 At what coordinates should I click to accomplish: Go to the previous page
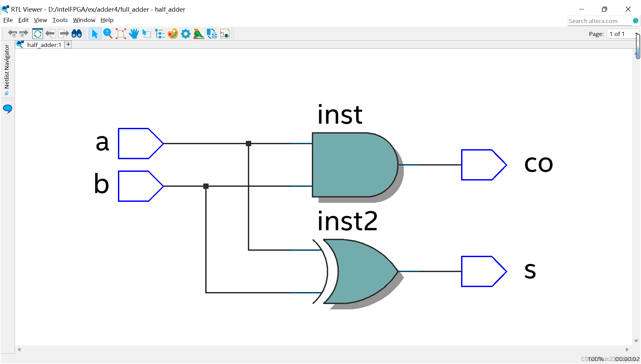[50, 34]
